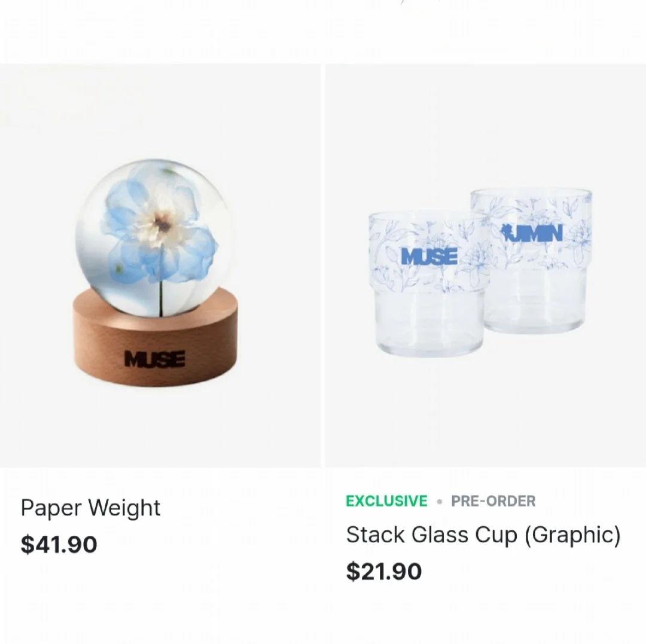Click the clear bottom of the front cup
The image size is (646, 644).
click(428, 325)
